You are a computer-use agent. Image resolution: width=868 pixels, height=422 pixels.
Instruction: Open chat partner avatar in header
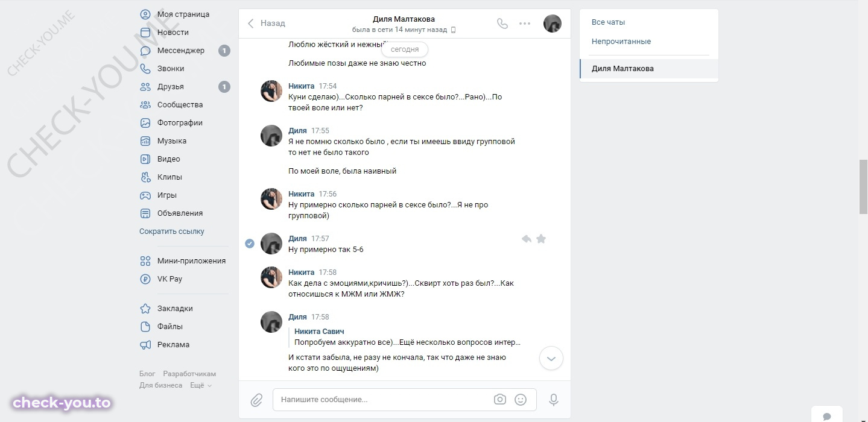(553, 24)
